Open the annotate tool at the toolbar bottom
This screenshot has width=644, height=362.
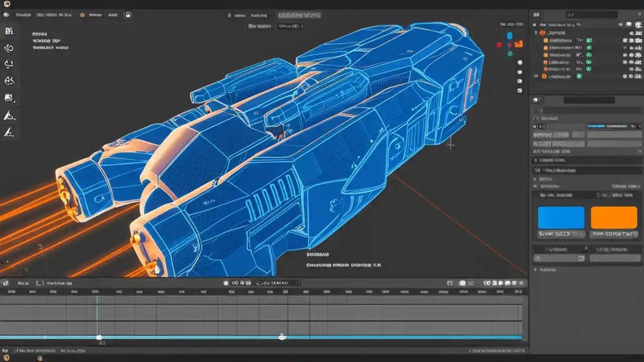(9, 133)
